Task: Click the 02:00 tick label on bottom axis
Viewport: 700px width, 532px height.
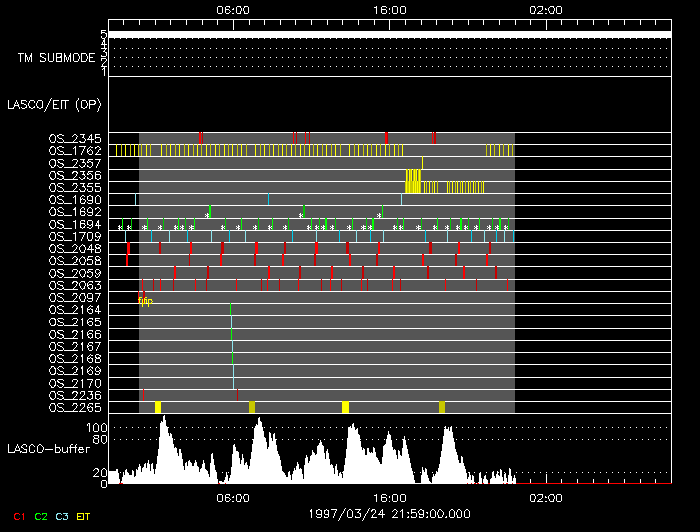Action: [x=546, y=497]
